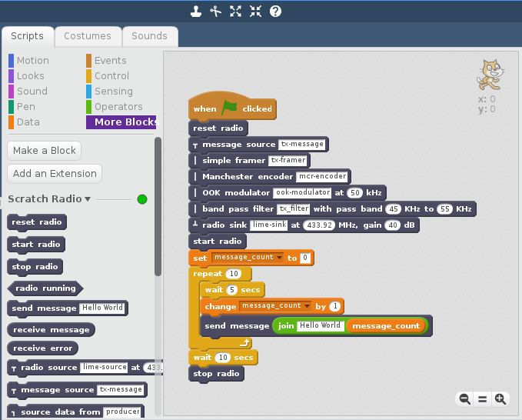Click the repeat 10 count field

[234, 274]
